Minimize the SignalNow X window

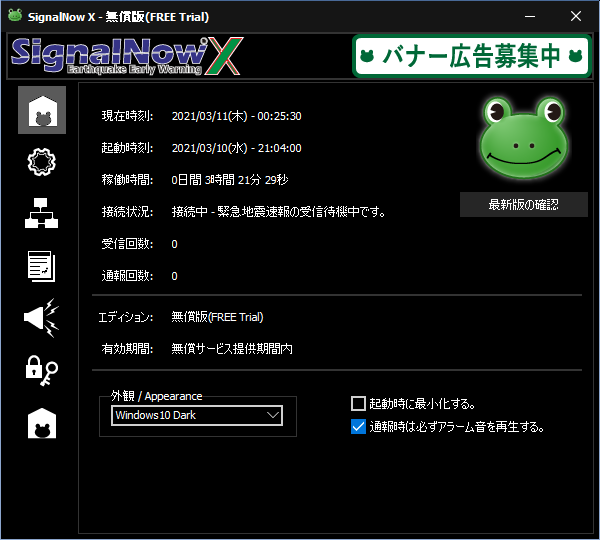tap(530, 16)
